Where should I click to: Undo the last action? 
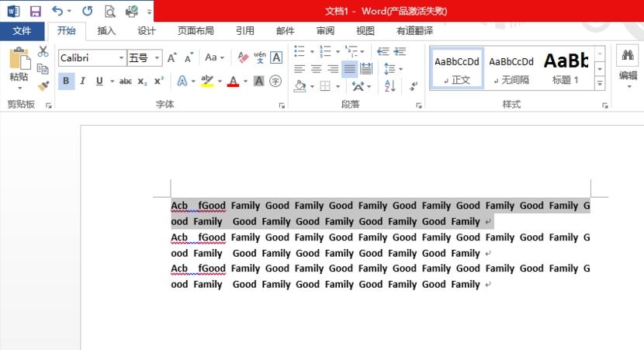(x=57, y=11)
